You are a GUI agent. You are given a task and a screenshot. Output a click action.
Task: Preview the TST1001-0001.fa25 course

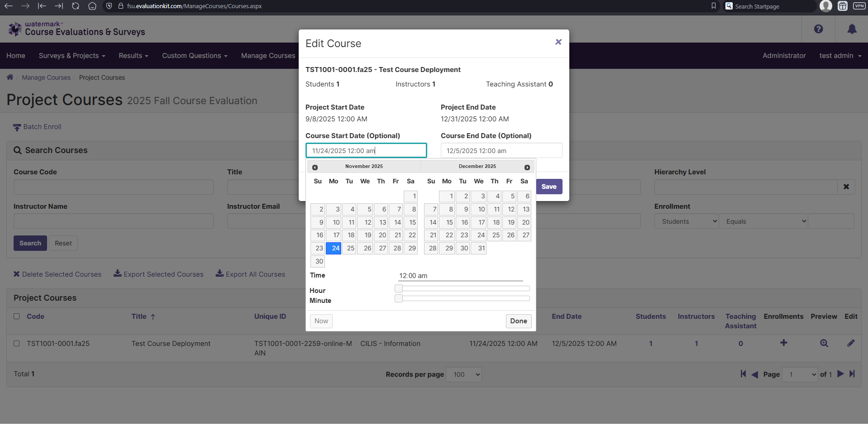pyautogui.click(x=824, y=343)
